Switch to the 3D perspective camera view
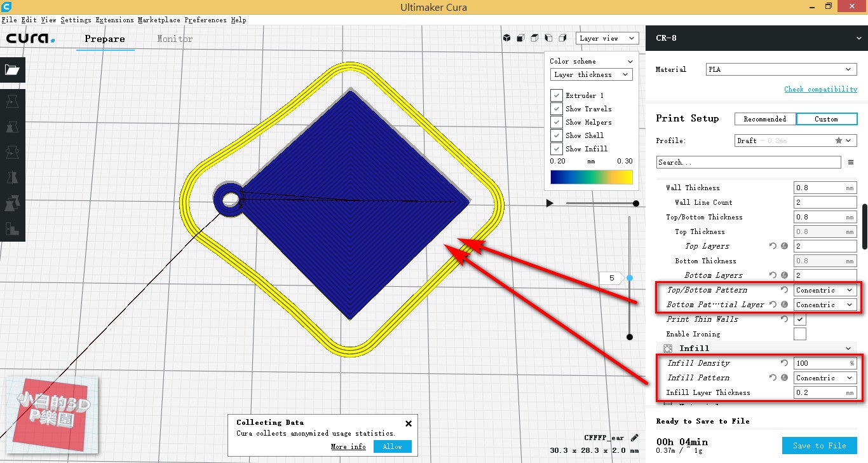This screenshot has width=868, height=463. tap(507, 38)
